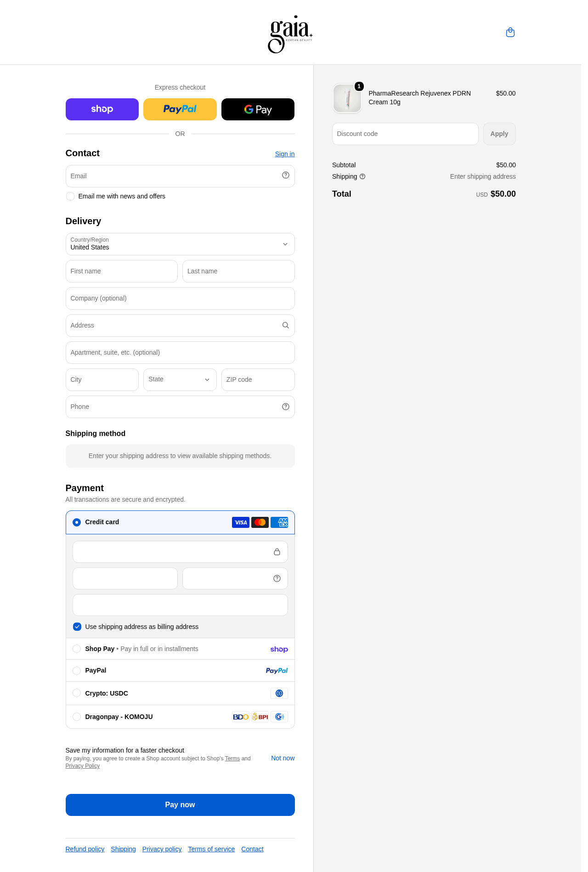Open the Shipping footer link
Screen dimensions: 588x872
pos(123,849)
